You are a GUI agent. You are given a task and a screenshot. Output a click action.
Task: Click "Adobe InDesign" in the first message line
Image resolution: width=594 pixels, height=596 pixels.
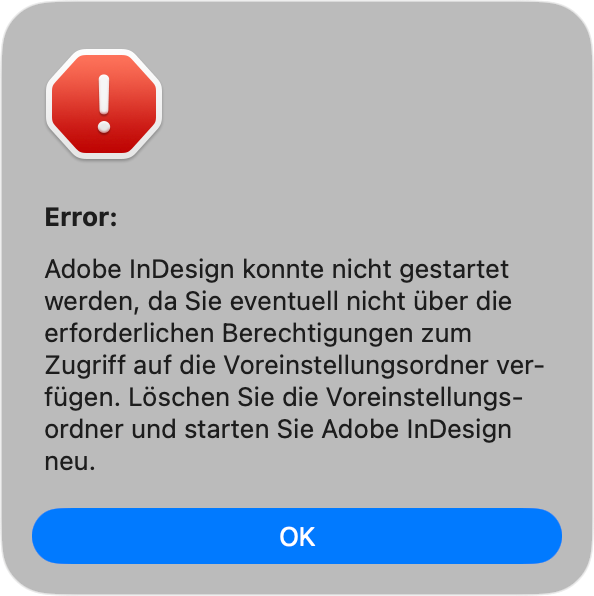(139, 271)
